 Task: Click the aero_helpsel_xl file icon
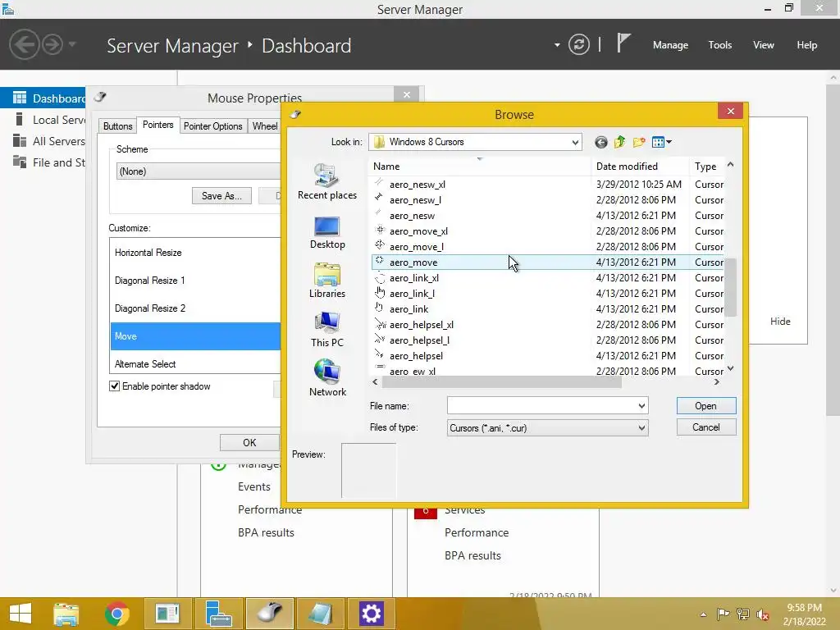click(380, 323)
